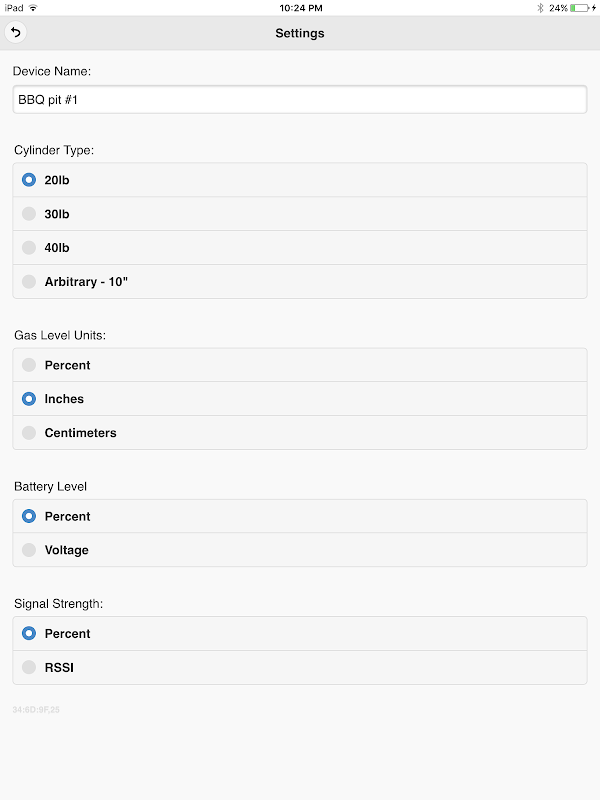Tap the back arrow icon
The height and width of the screenshot is (800, 600).
click(15, 33)
